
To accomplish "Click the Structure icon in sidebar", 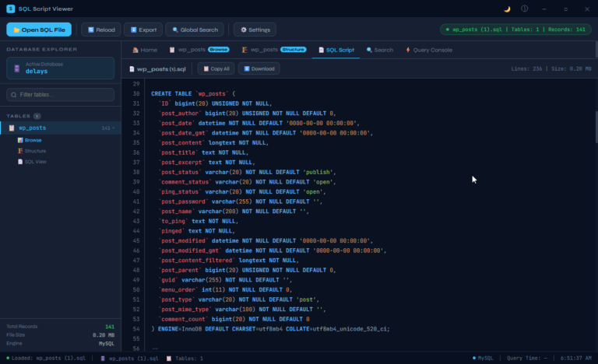I will [x=20, y=151].
